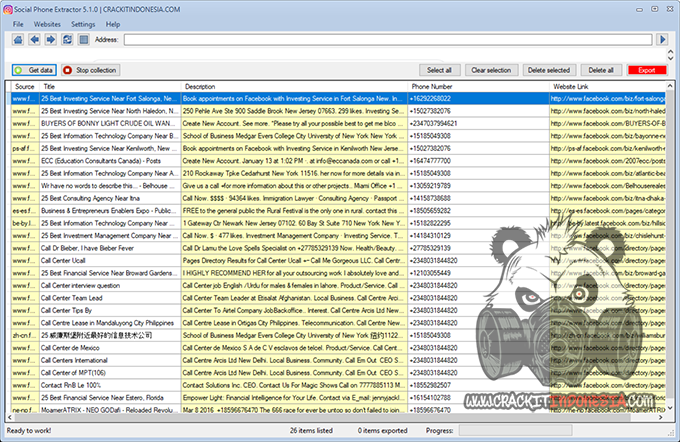
Task: Open the Settings menu
Action: click(83, 23)
